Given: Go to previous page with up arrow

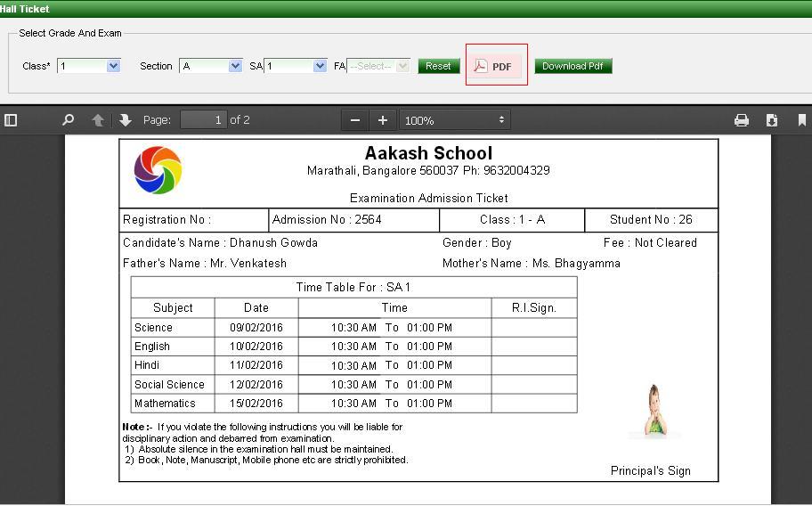Looking at the screenshot, I should (x=98, y=120).
